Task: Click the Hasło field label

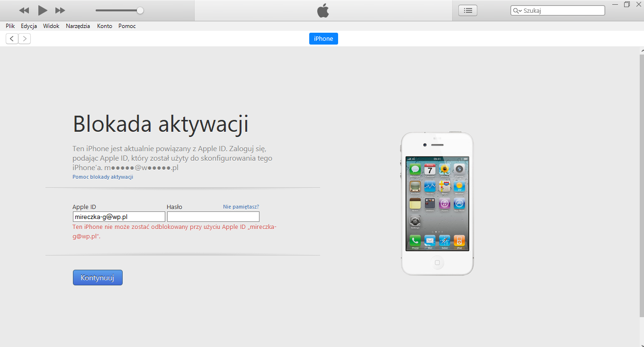Action: tap(174, 207)
